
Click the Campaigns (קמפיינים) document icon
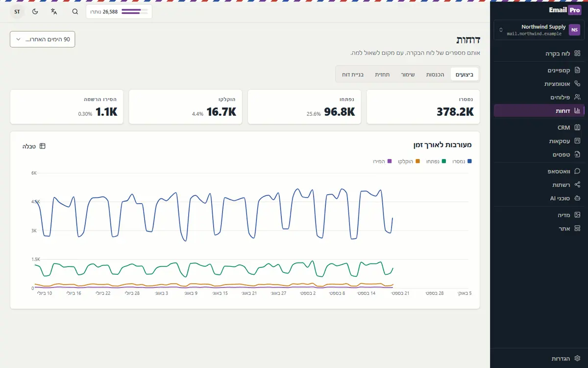click(x=577, y=71)
